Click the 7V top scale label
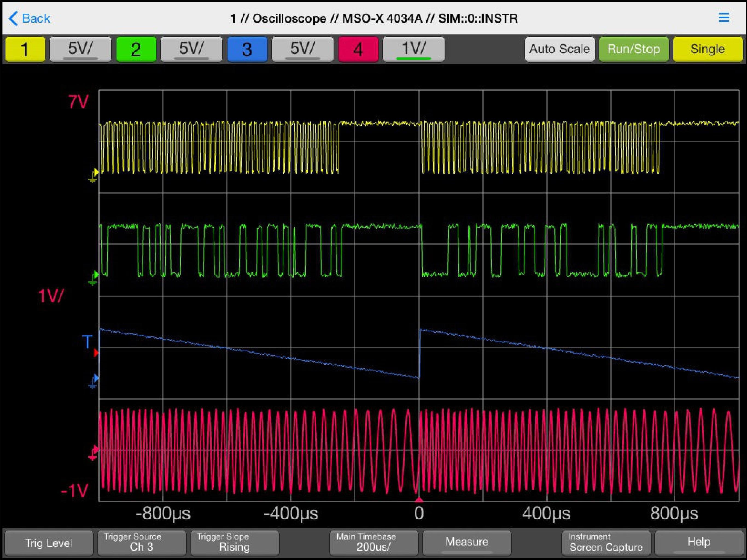This screenshot has height=560, width=747. (78, 101)
